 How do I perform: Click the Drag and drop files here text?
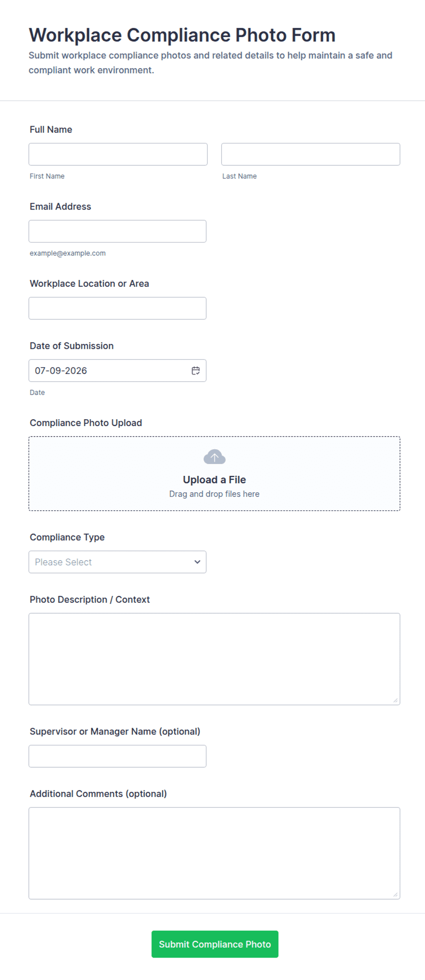coord(214,494)
